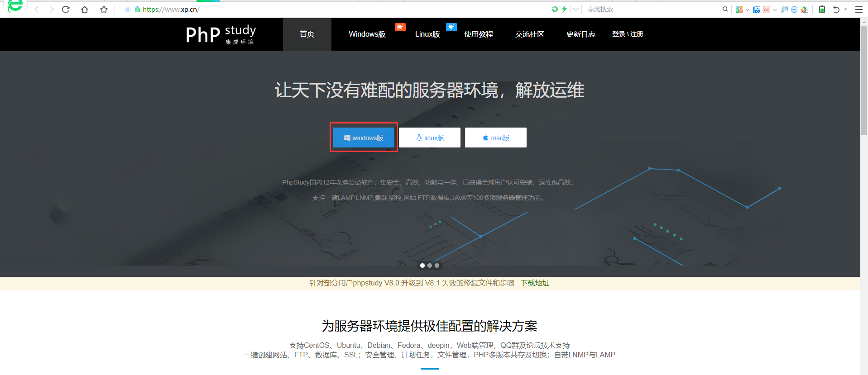Expand dropdown arrow beside the undo icon

(845, 9)
